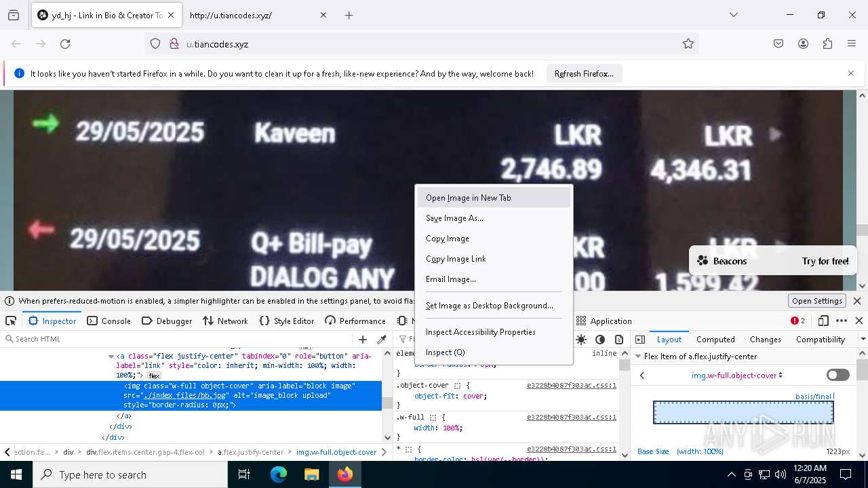
Task: Toggle the flexbox overlay switch
Action: pyautogui.click(x=838, y=375)
